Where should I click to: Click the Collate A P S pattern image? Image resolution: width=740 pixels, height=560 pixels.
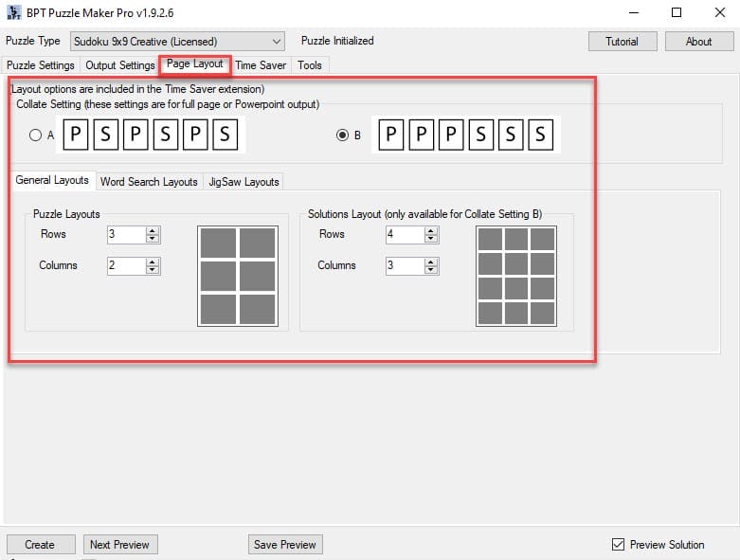tap(151, 135)
